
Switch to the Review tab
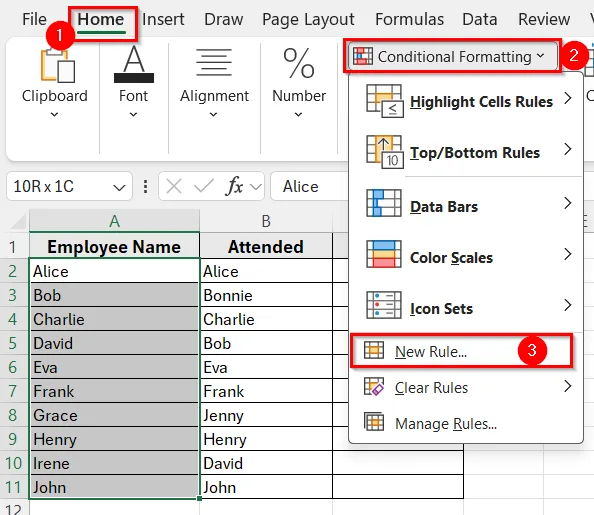pos(544,19)
